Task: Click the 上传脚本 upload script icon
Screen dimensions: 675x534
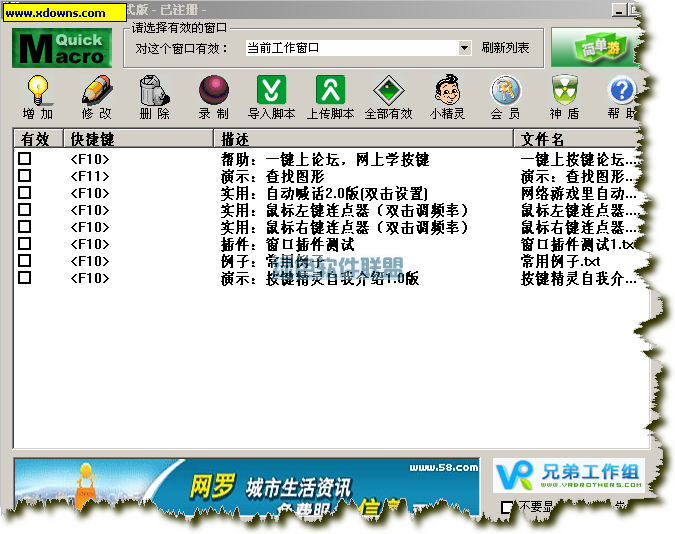Action: coord(330,90)
